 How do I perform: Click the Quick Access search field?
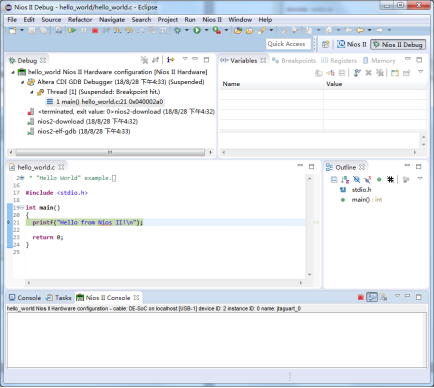[x=288, y=44]
